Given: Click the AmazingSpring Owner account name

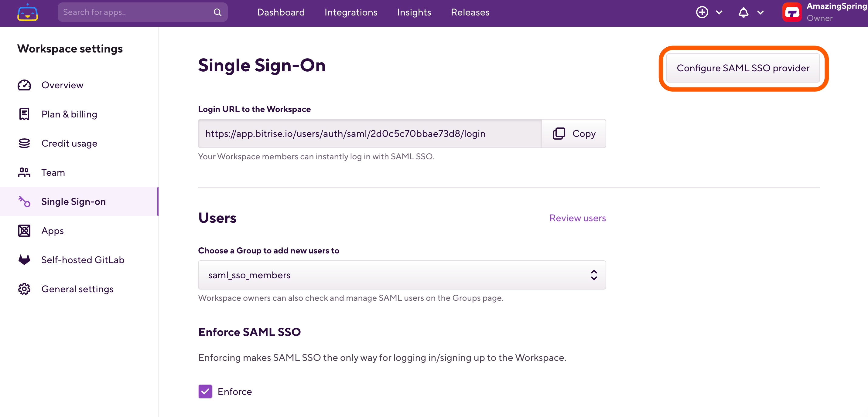Looking at the screenshot, I should pyautogui.click(x=836, y=12).
